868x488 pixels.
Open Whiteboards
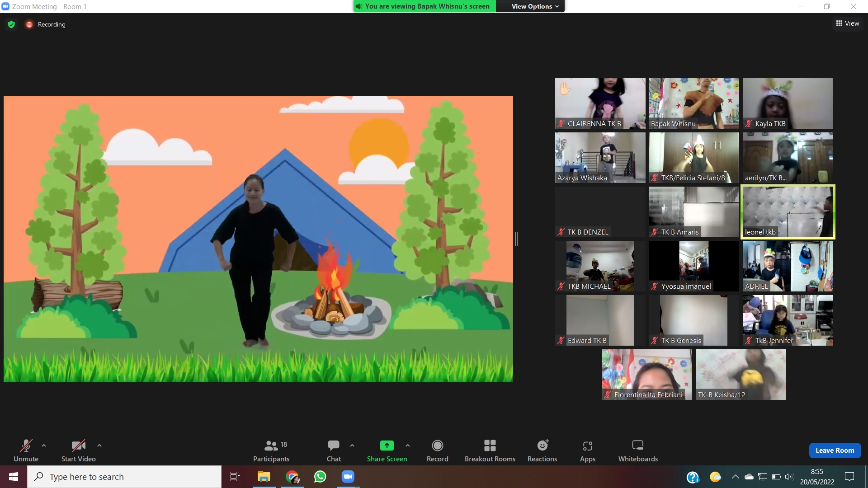(638, 450)
